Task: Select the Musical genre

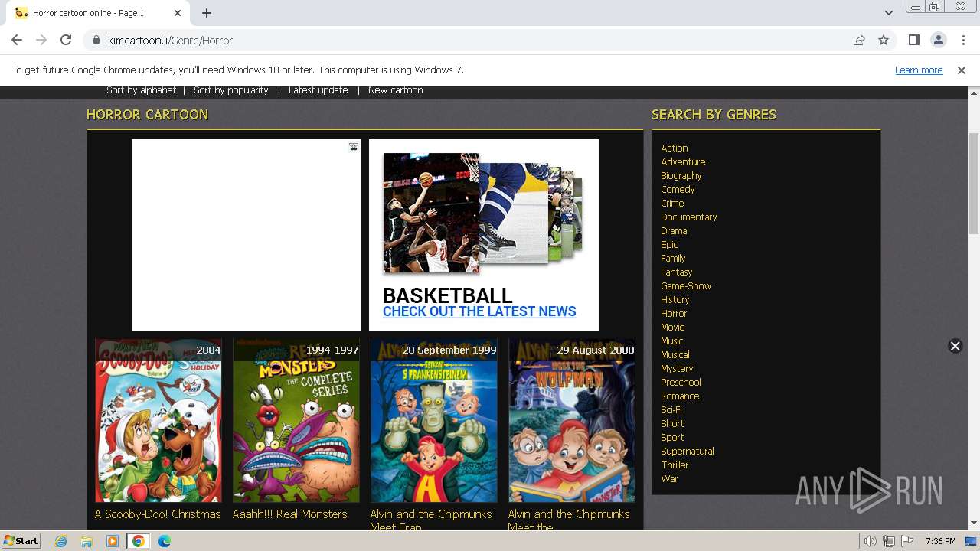Action: tap(675, 355)
